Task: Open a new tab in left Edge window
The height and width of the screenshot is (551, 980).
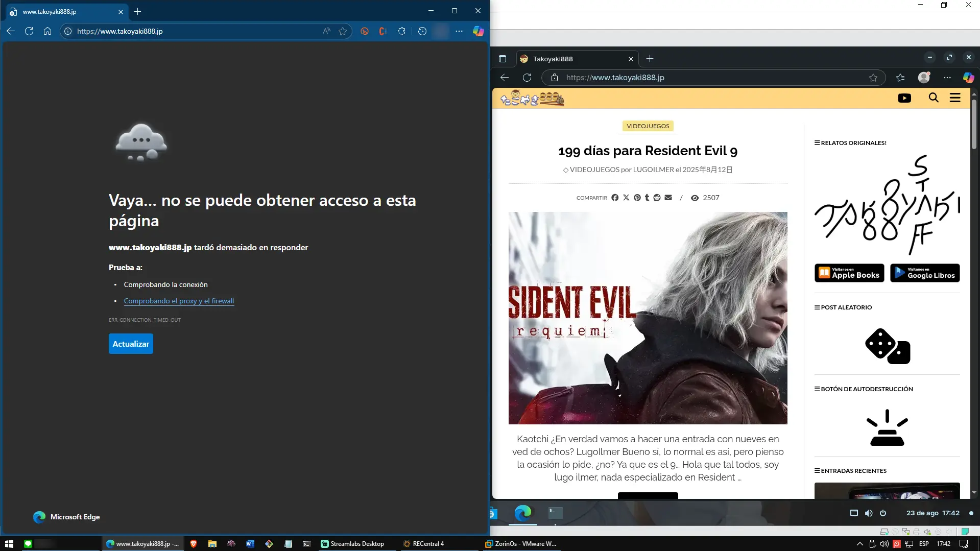Action: [137, 11]
